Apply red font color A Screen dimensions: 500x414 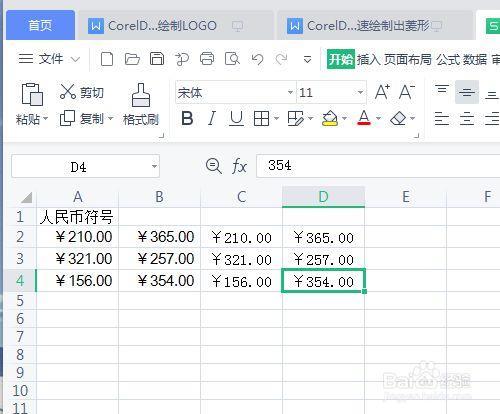[364, 118]
